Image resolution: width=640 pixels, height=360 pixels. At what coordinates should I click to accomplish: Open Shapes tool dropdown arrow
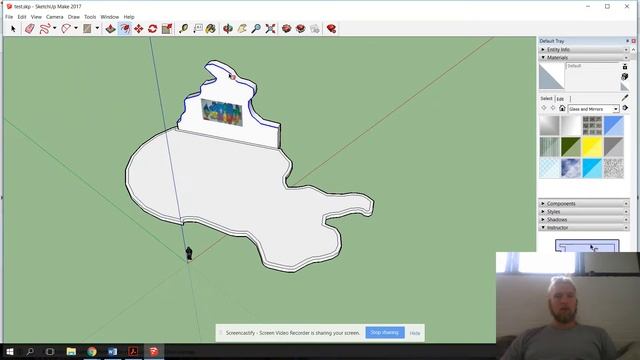[x=97, y=28]
